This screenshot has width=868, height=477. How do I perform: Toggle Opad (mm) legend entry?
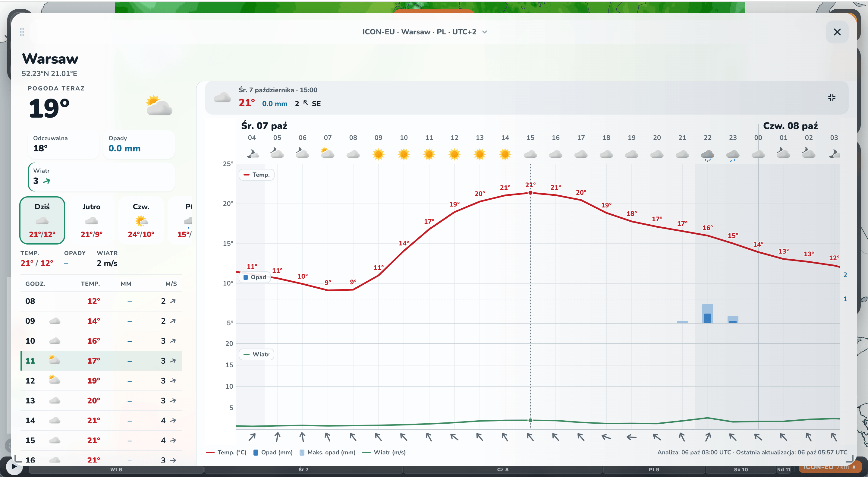click(x=273, y=452)
